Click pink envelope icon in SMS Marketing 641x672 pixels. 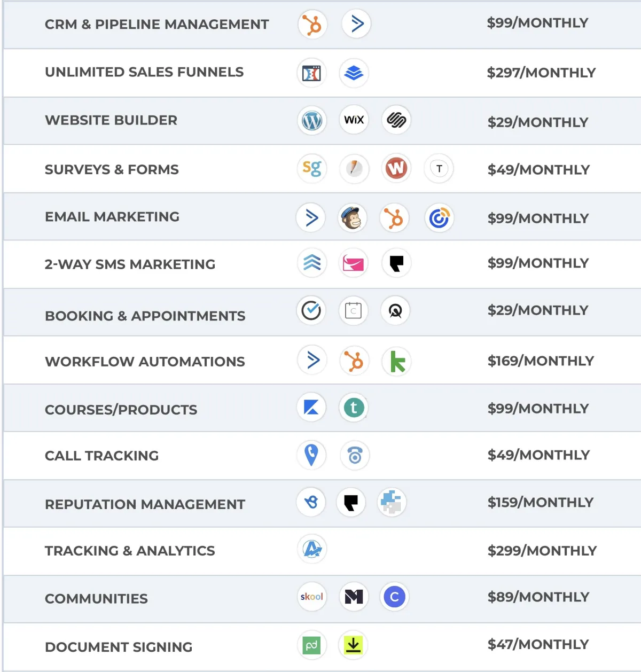tap(354, 263)
